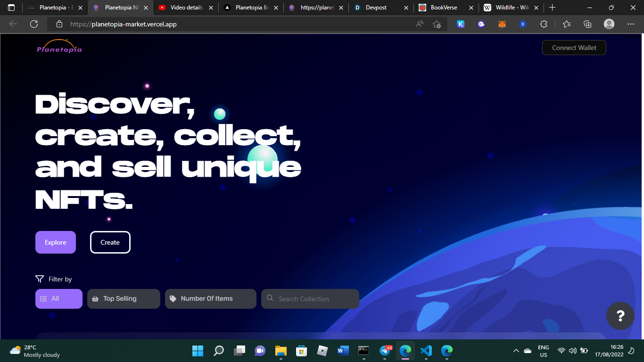Refresh the page with reload icon

[x=34, y=24]
